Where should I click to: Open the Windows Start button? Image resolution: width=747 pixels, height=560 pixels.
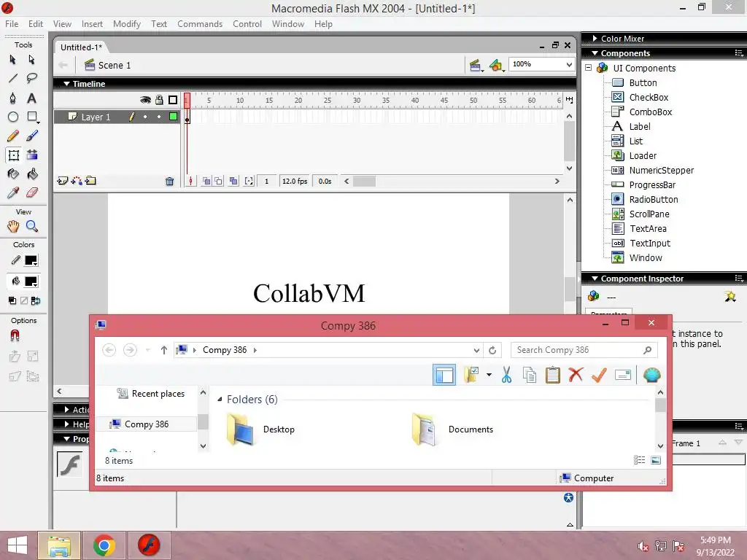[18, 545]
